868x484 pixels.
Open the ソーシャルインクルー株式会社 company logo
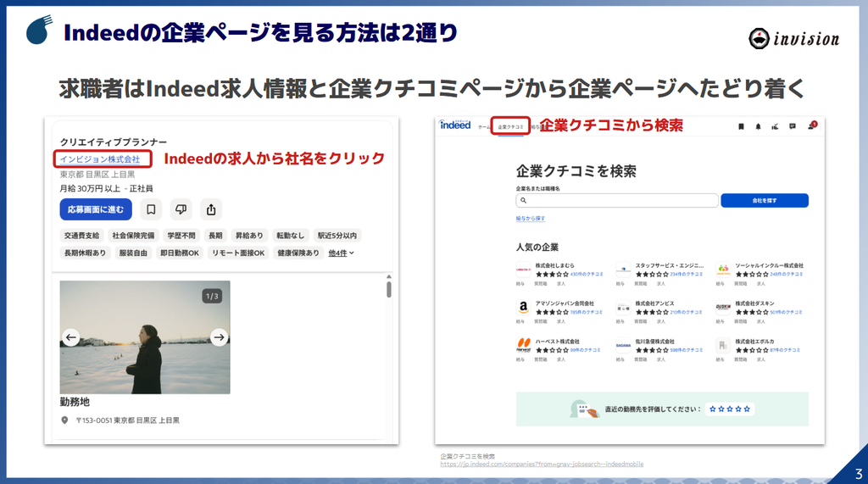pyautogui.click(x=723, y=270)
